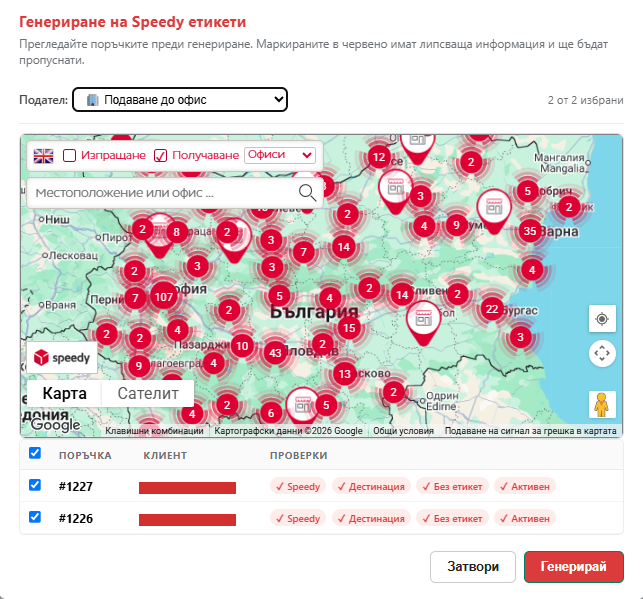
Task: Click the Активен badge for #1226
Action: click(x=525, y=518)
